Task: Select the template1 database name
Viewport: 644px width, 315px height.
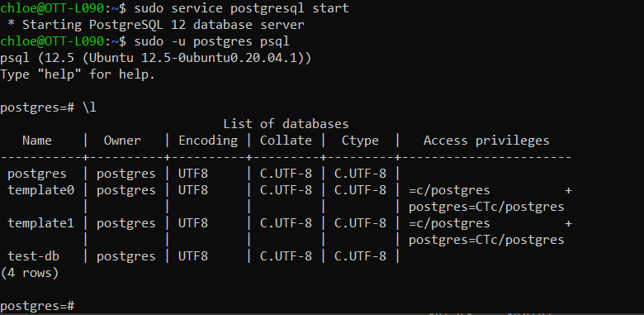Action: pos(40,224)
